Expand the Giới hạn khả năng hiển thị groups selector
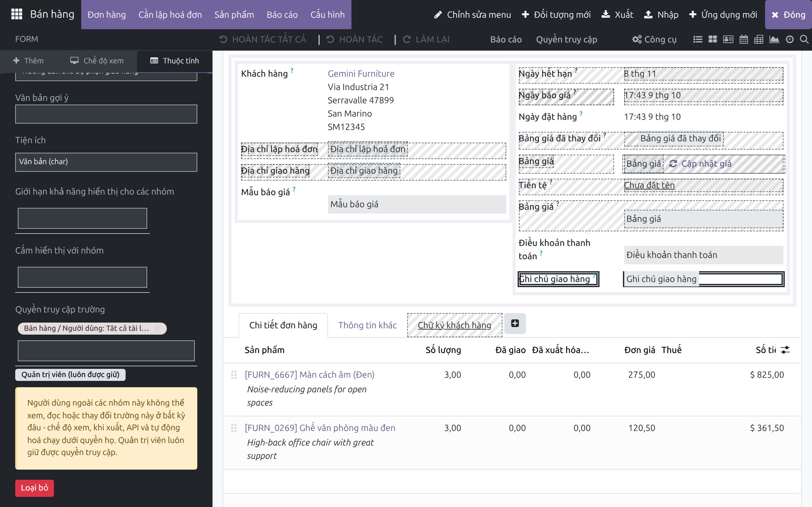812x507 pixels. (82, 218)
